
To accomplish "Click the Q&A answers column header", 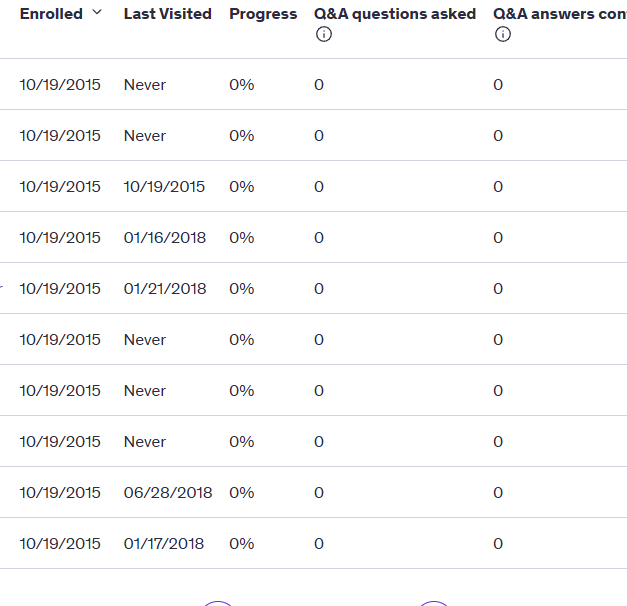I will pyautogui.click(x=560, y=14).
